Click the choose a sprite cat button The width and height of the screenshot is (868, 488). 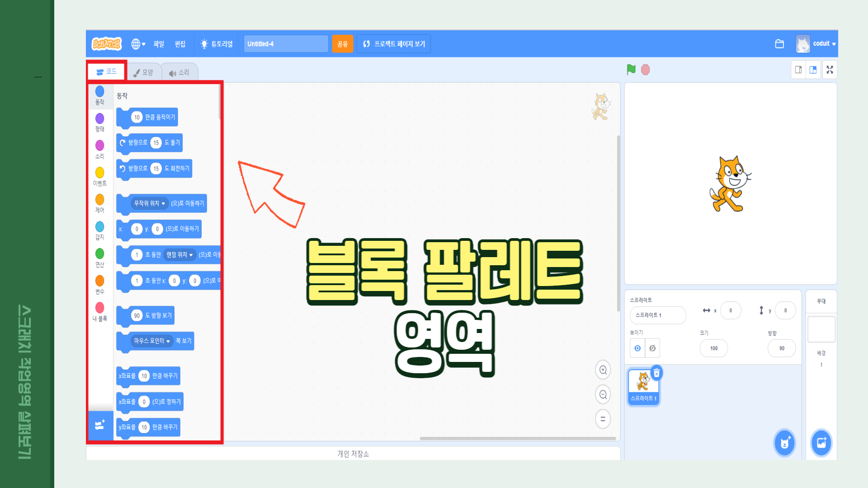coord(784,443)
